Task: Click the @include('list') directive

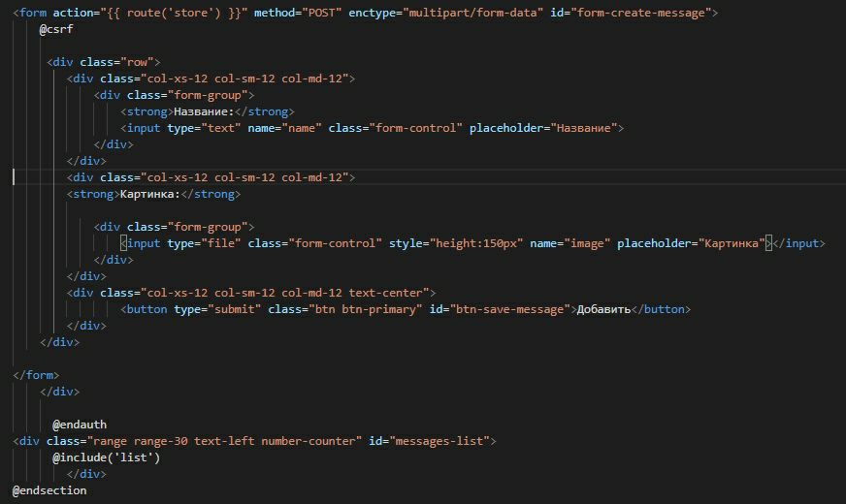Action: click(x=107, y=457)
